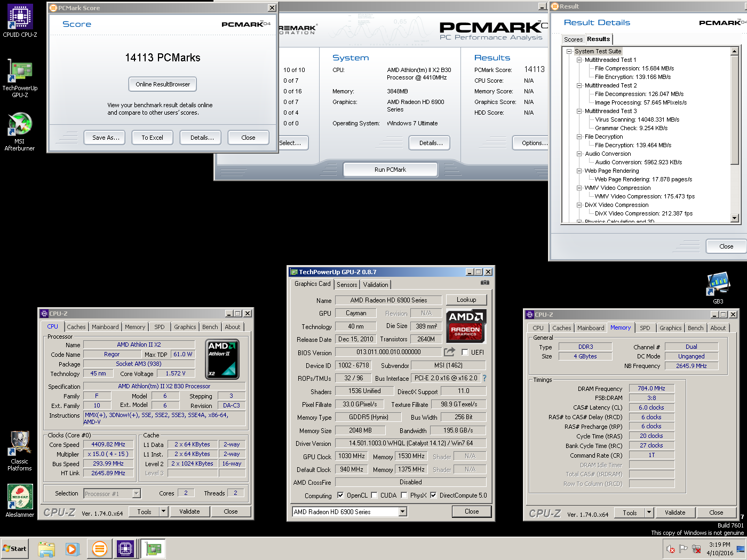Open the Sensors tab in GPU-Z
This screenshot has height=560, width=747.
[347, 285]
